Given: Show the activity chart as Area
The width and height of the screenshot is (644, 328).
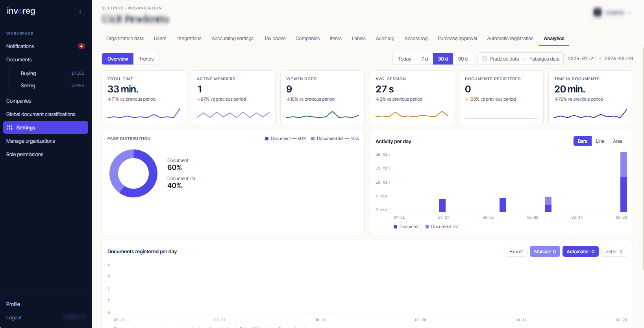Looking at the screenshot, I should point(618,141).
